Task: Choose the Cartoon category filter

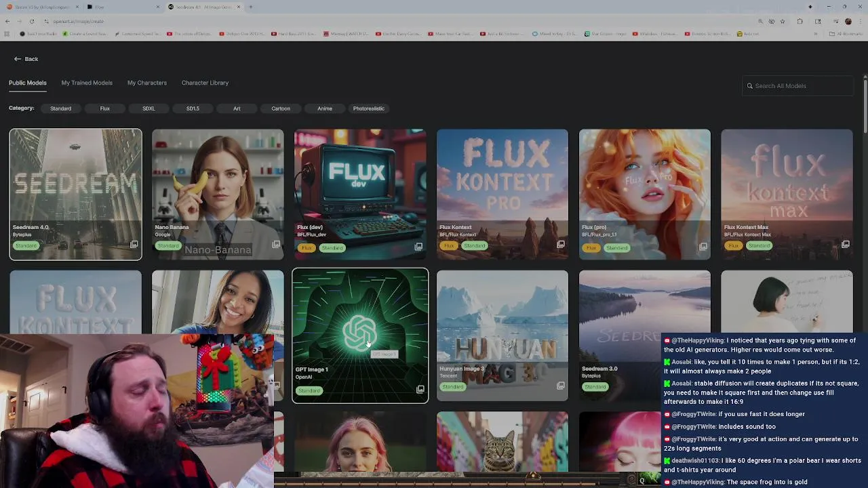Action: coord(281,108)
